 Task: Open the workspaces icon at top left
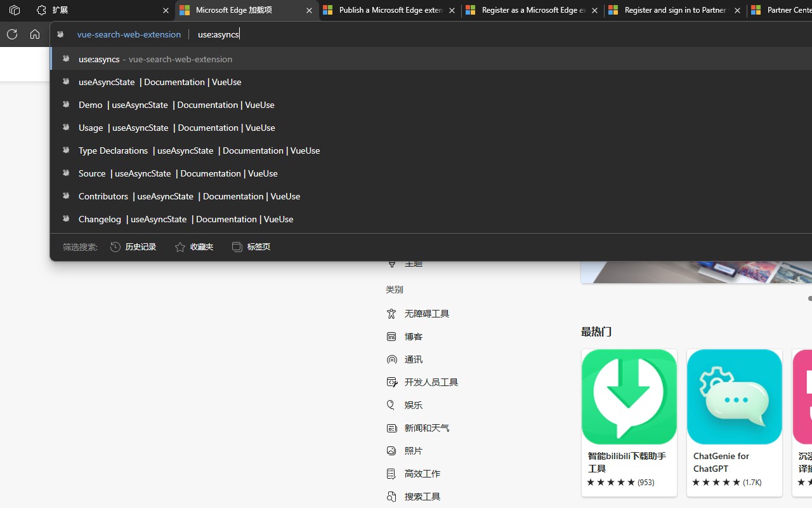click(x=14, y=10)
